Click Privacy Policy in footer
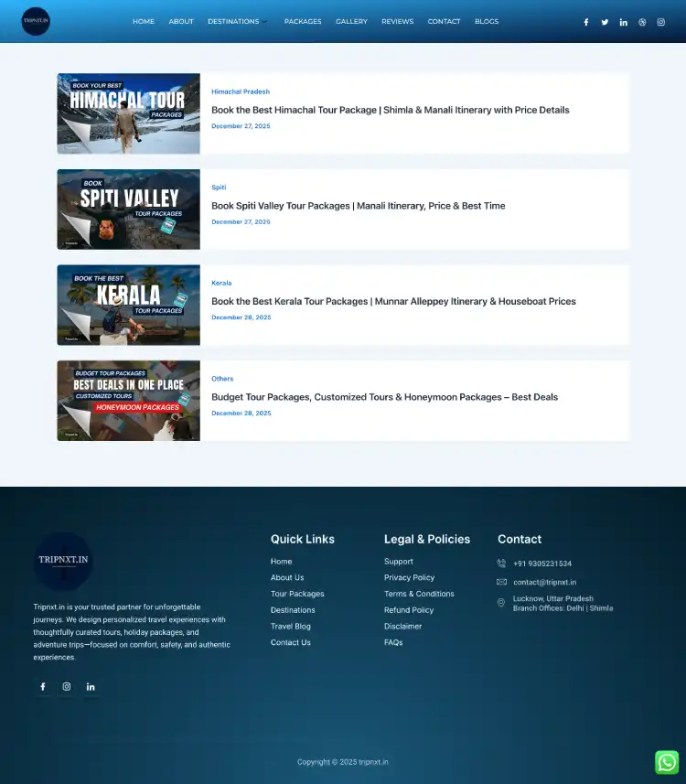Image resolution: width=686 pixels, height=784 pixels. [x=409, y=577]
